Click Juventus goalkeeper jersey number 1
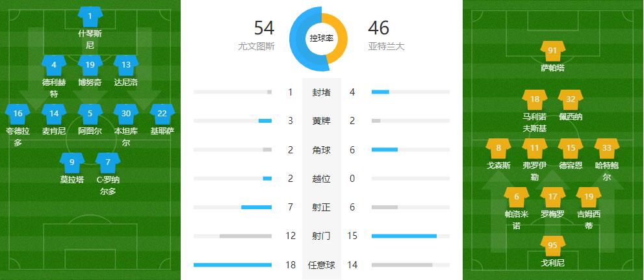 point(90,16)
